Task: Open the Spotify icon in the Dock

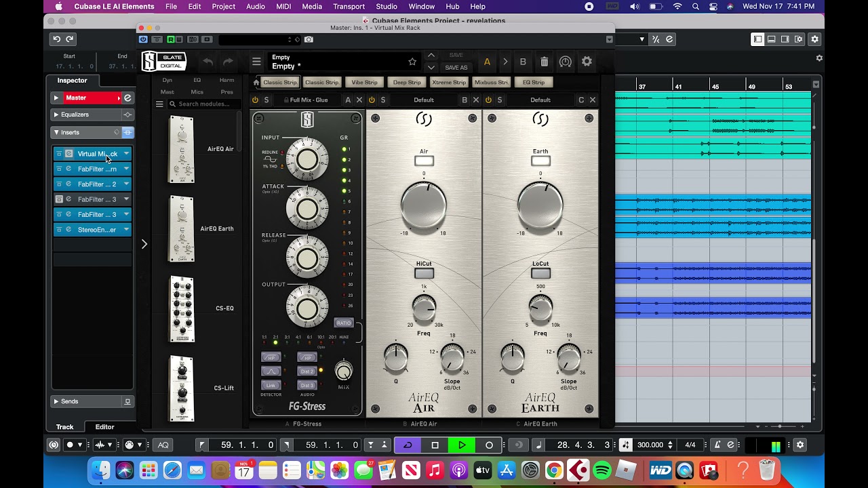Action: (x=602, y=470)
